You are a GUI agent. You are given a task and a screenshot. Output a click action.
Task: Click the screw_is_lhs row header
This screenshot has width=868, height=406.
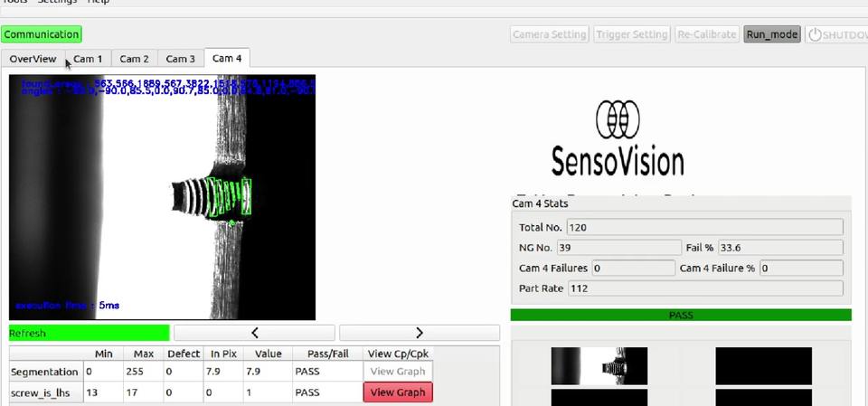[x=46, y=392]
